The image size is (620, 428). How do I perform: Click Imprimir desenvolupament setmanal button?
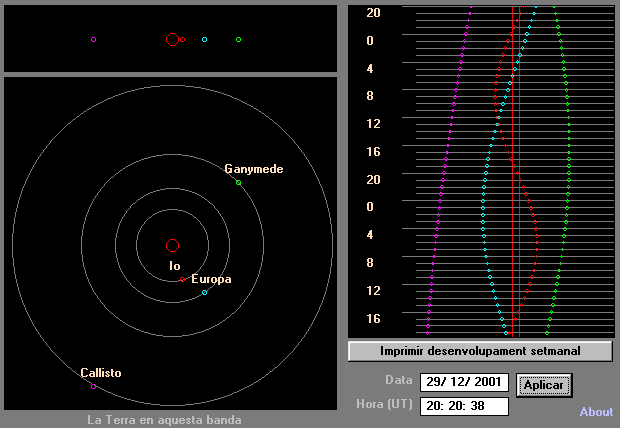click(480, 351)
